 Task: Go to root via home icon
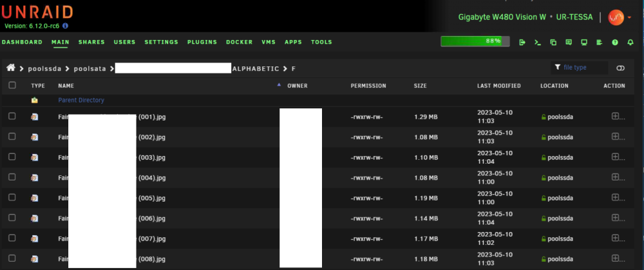pyautogui.click(x=11, y=68)
